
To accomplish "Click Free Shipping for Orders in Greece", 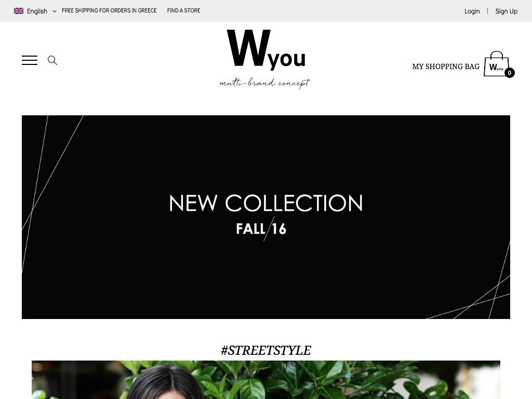I will (109, 10).
